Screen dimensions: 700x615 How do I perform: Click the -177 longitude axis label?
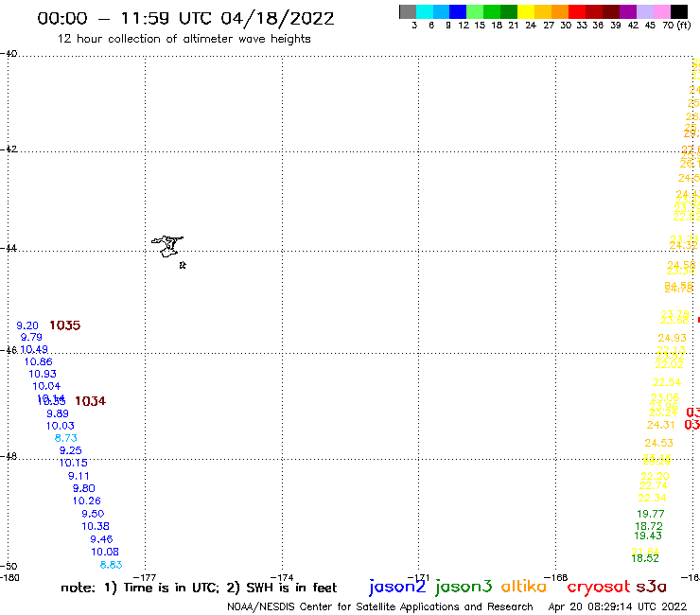click(x=145, y=578)
